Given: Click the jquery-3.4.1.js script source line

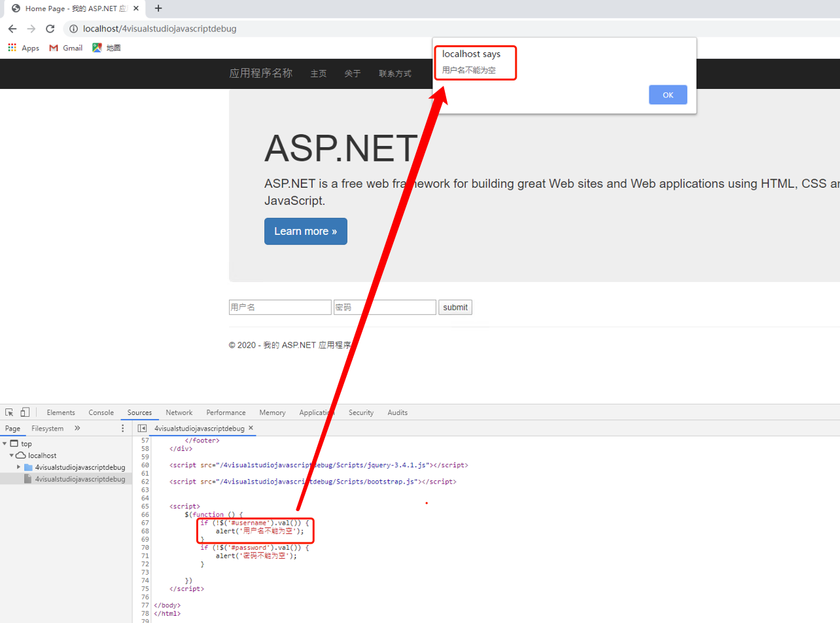Looking at the screenshot, I should (x=319, y=465).
